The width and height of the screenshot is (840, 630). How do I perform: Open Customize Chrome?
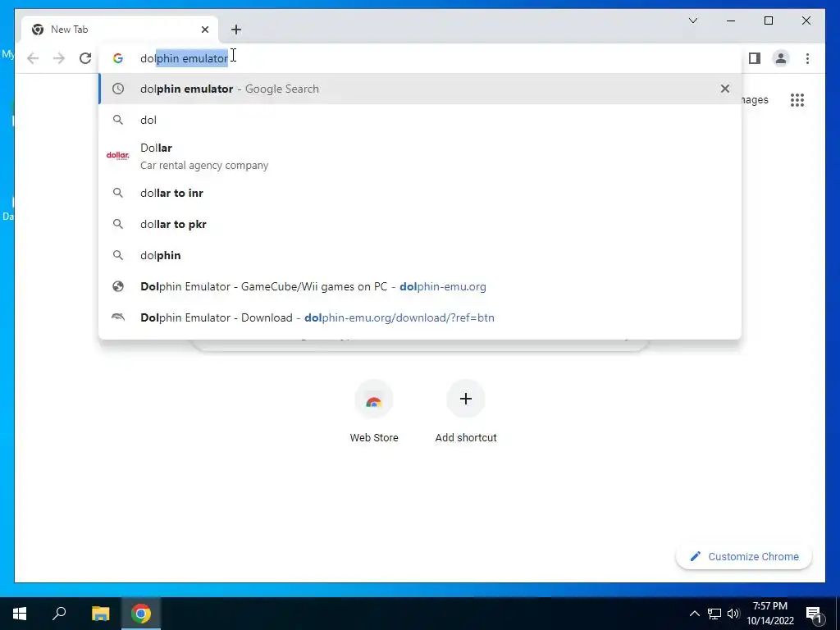[744, 557]
